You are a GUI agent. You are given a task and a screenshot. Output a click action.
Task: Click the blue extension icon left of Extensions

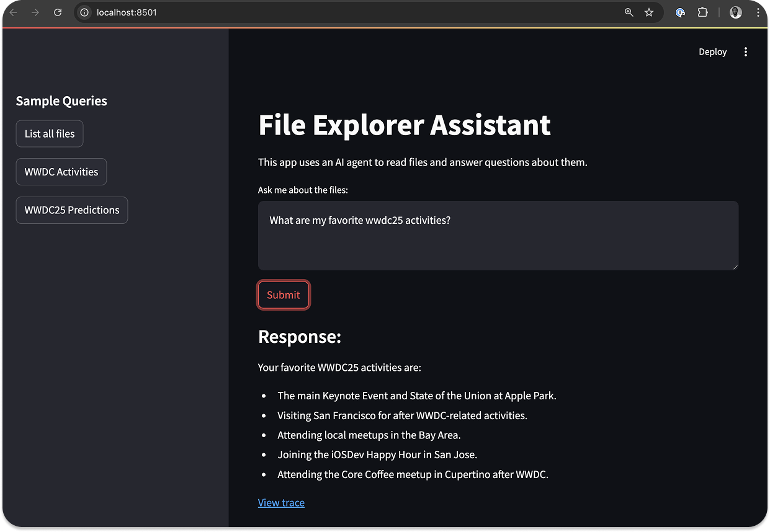click(681, 12)
